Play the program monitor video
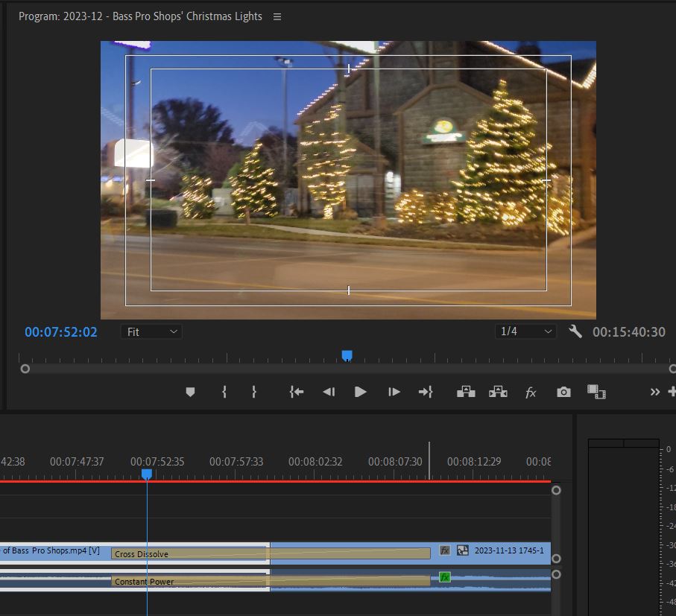This screenshot has width=676, height=616. (361, 392)
